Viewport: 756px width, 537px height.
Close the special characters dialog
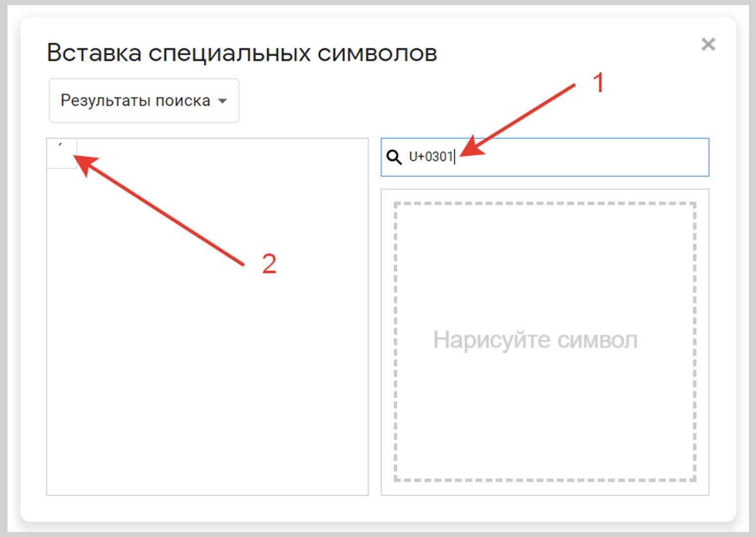pos(708,44)
